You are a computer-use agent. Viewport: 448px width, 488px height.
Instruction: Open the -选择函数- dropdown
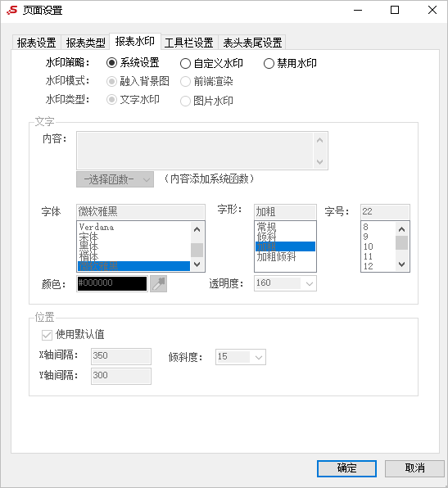[115, 179]
